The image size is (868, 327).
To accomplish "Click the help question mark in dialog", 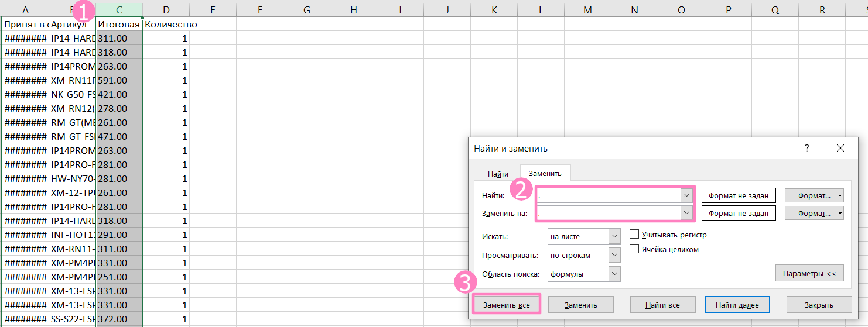I will [807, 149].
